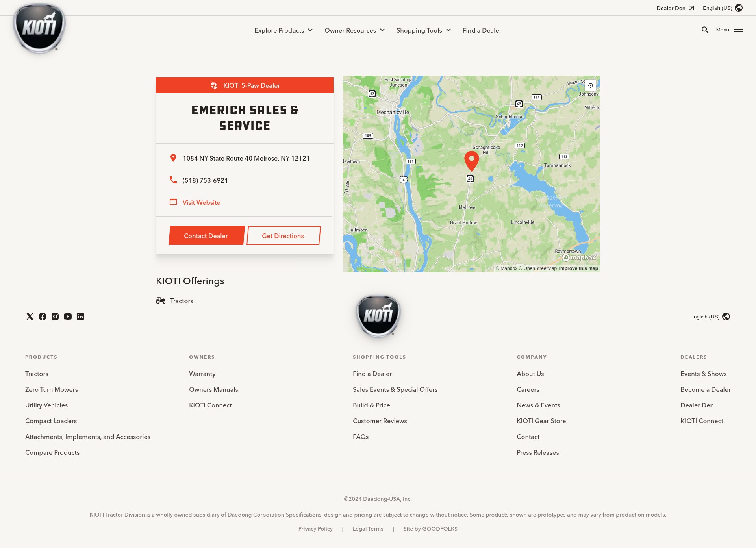Image resolution: width=756 pixels, height=548 pixels.
Task: Expand the Shopping Tools dropdown
Action: tap(424, 30)
